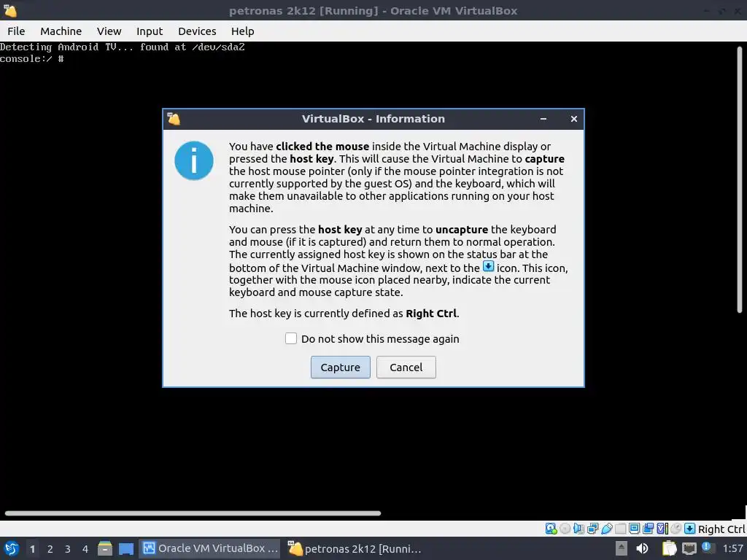Click the Cancel button
The image size is (747, 560).
pyautogui.click(x=406, y=367)
